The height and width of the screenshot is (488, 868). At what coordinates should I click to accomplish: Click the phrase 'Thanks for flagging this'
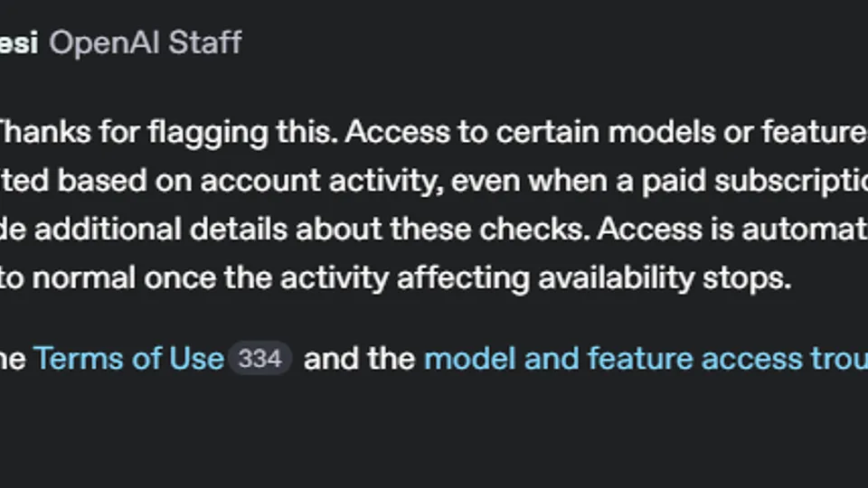(168, 133)
